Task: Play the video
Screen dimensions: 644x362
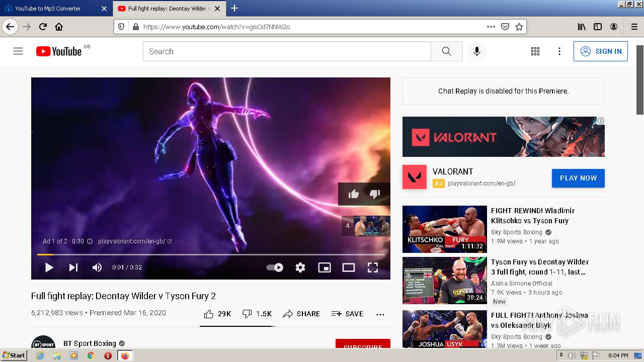Action: [49, 267]
